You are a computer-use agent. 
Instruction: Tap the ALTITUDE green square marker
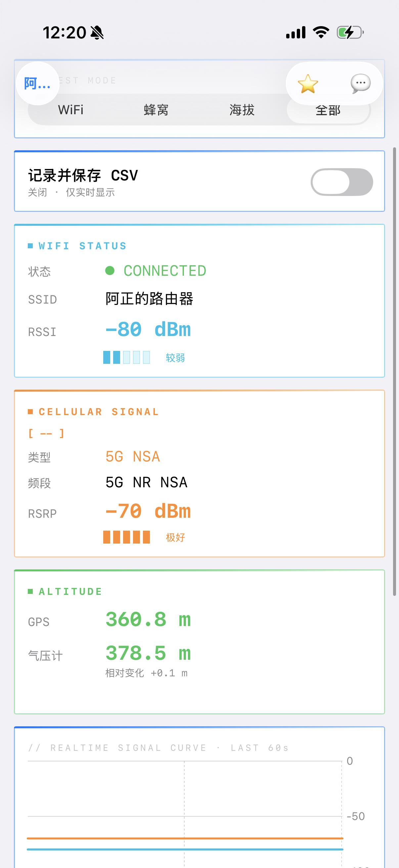coord(30,591)
